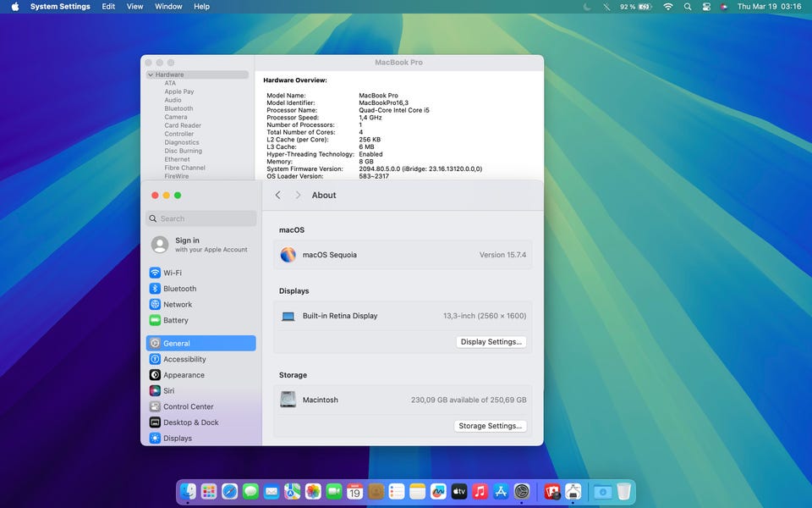Open Accessibility settings

[184, 359]
